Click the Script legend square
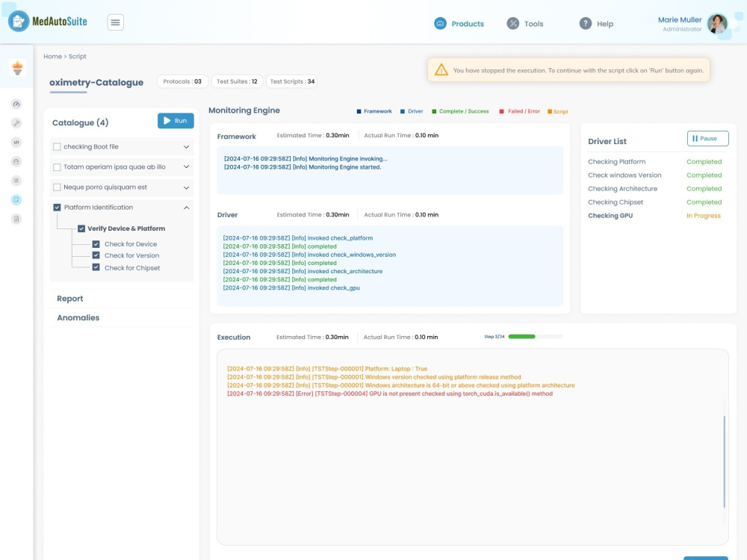Image resolution: width=747 pixels, height=560 pixels. (x=550, y=111)
